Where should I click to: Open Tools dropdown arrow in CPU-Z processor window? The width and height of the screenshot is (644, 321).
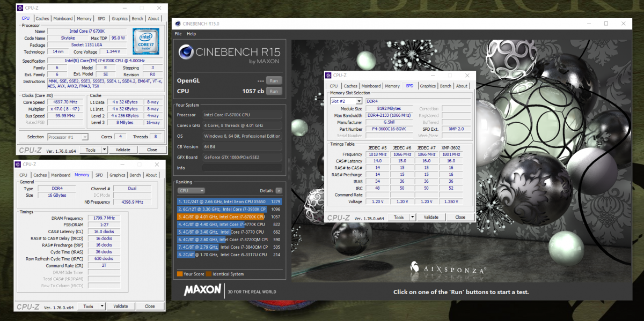pos(104,150)
